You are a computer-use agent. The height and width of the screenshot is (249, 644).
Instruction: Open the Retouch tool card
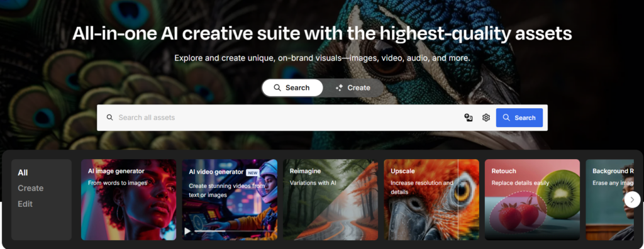pyautogui.click(x=532, y=200)
